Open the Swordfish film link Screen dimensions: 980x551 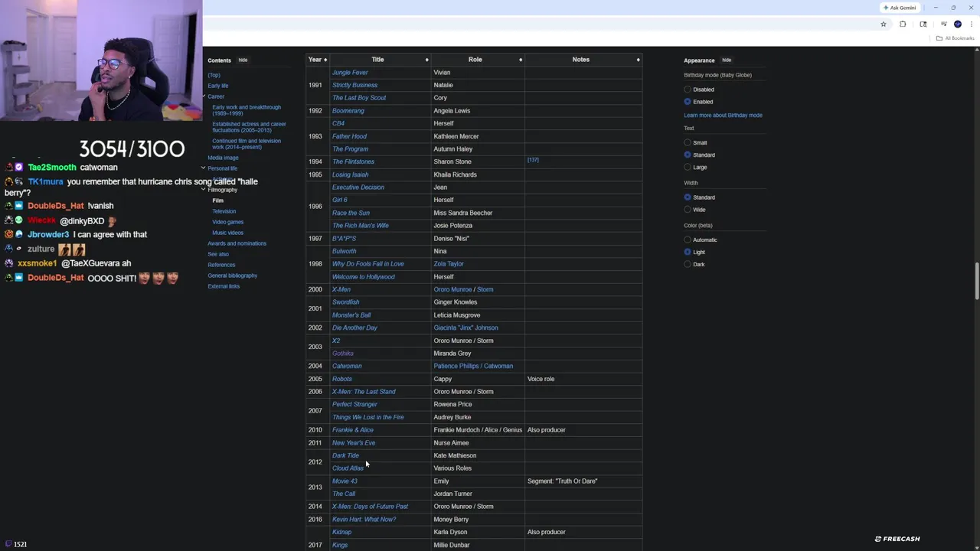345,302
